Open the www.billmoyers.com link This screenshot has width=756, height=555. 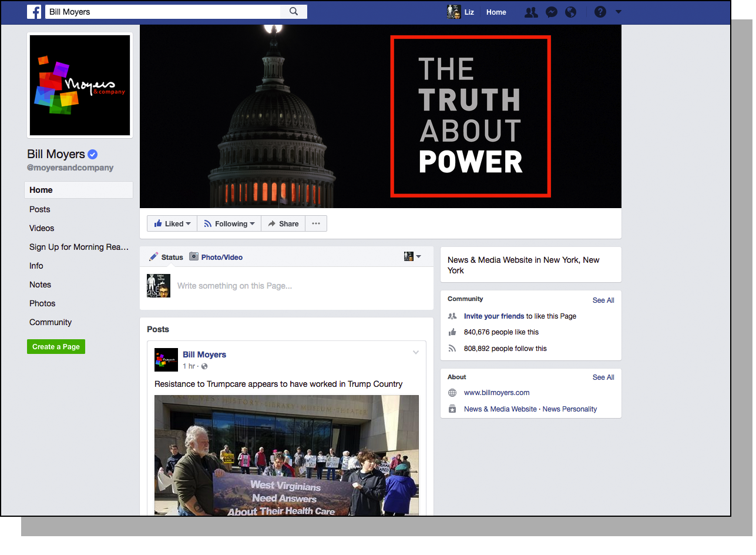click(x=497, y=393)
